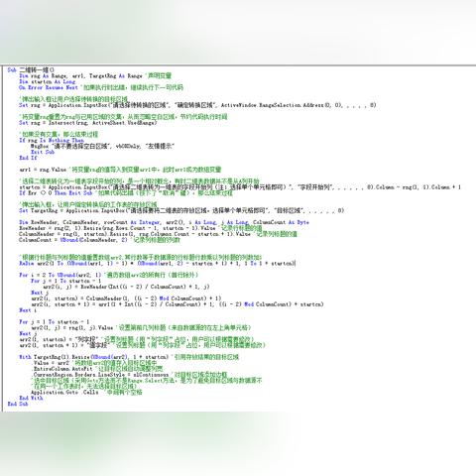This screenshot has height=476, width=476.
Task: Click the 'Next i' line
Action: pos(28,310)
